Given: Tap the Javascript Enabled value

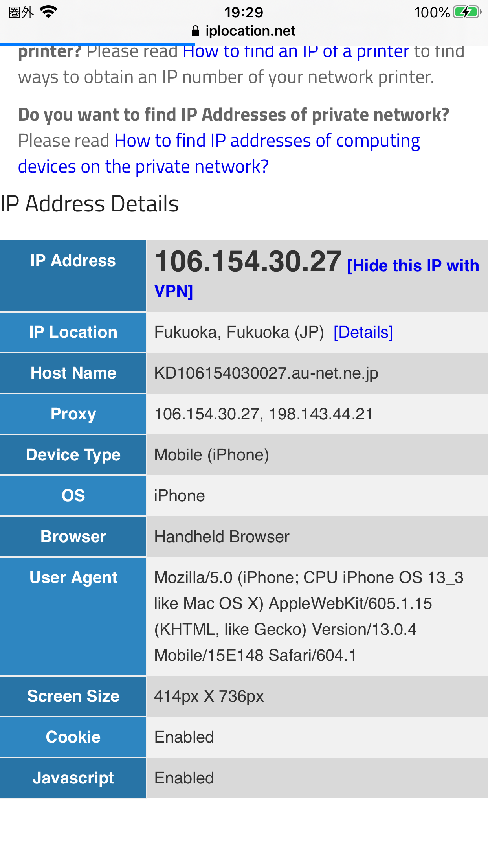Looking at the screenshot, I should pyautogui.click(x=184, y=778).
